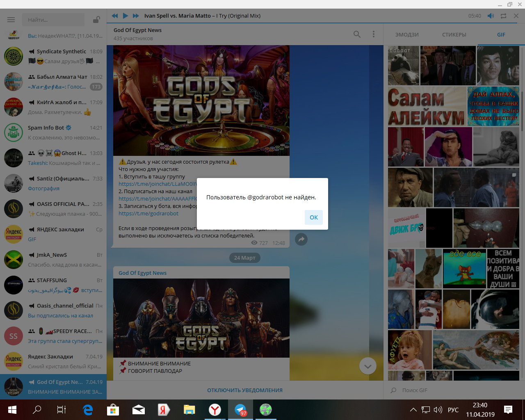Viewport: 525px width, 420px height.
Task: Click the God Of Egypt News sender name
Action: pyautogui.click(x=142, y=273)
